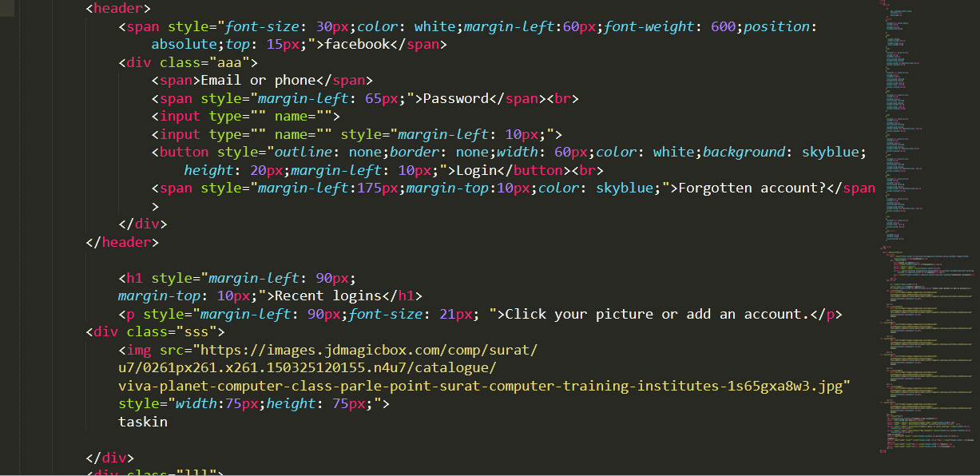This screenshot has width=980, height=476.
Task: Place cursor on the opening header tag
Action: tap(118, 9)
